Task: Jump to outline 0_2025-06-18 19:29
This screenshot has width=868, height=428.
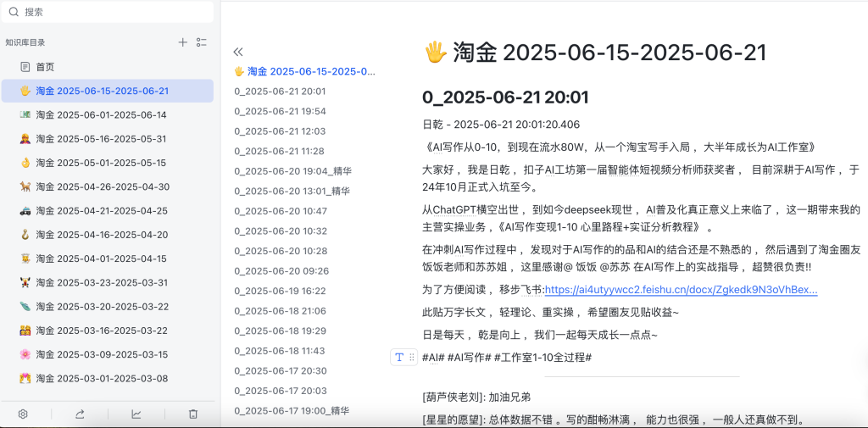Action: point(280,331)
